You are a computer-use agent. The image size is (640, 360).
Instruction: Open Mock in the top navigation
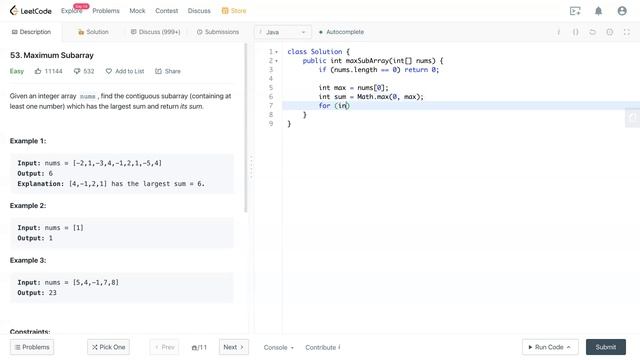pyautogui.click(x=137, y=11)
